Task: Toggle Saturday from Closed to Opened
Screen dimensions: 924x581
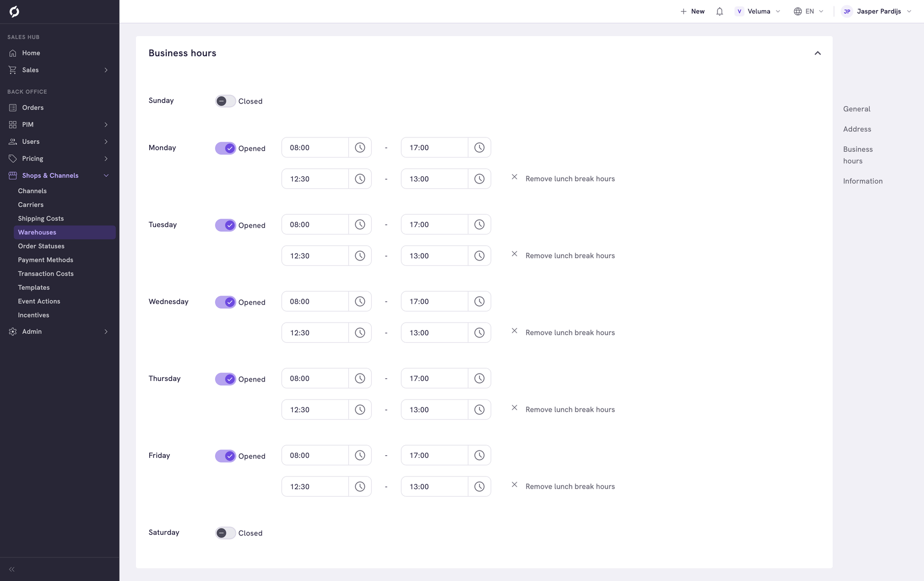Action: pos(225,533)
